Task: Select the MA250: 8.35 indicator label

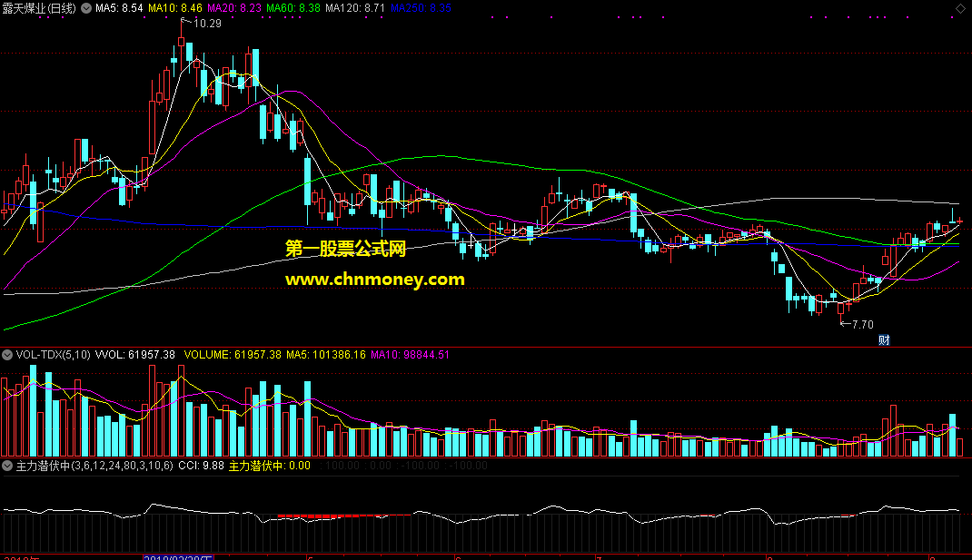Action: pyautogui.click(x=421, y=9)
